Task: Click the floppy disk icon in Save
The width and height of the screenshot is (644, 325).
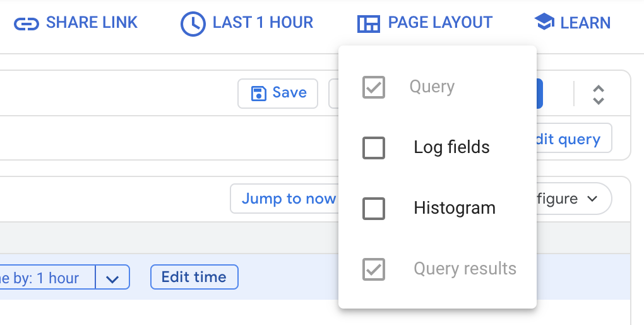Action: pos(258,93)
